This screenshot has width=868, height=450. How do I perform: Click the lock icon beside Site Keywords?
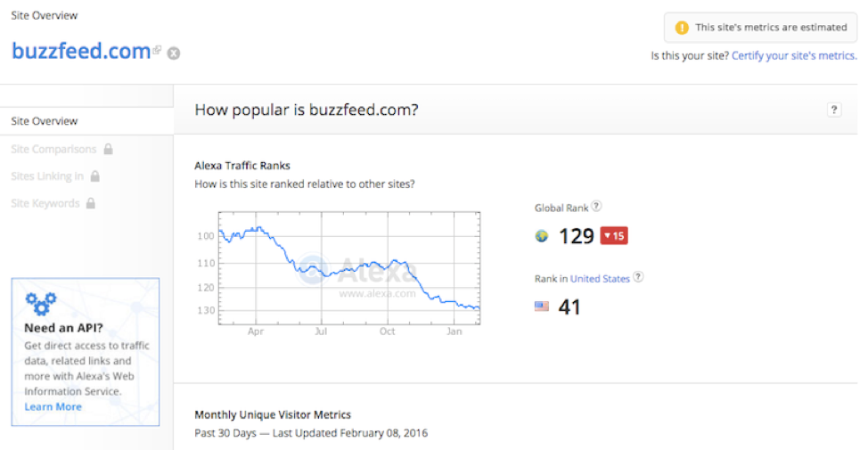(x=91, y=203)
